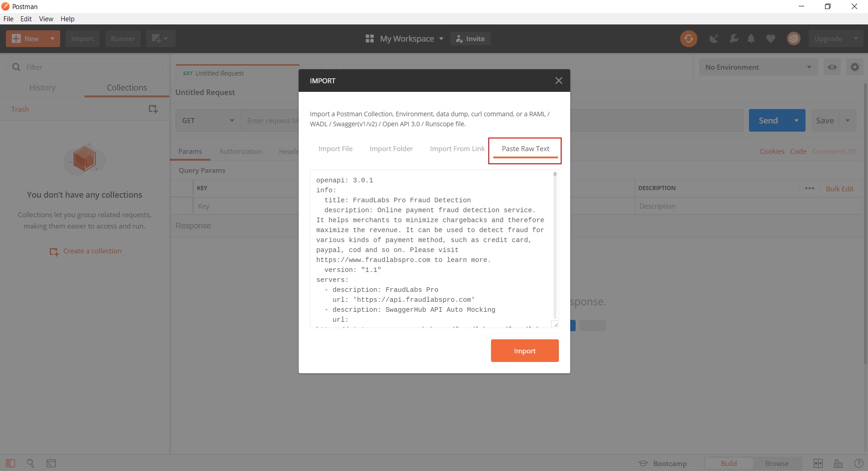This screenshot has width=868, height=471.
Task: Expand the Save dropdown arrow
Action: point(848,120)
